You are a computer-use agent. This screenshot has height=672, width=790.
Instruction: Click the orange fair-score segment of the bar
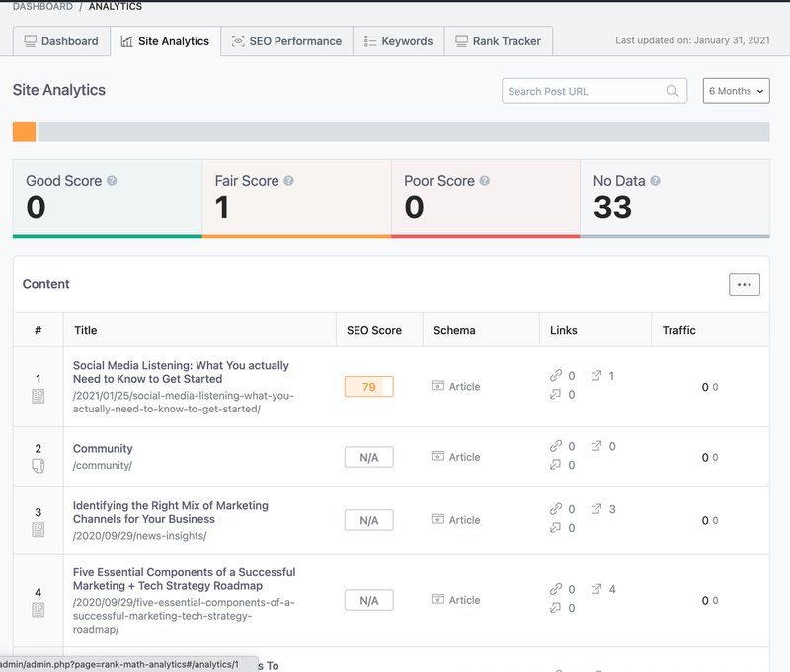[x=24, y=132]
